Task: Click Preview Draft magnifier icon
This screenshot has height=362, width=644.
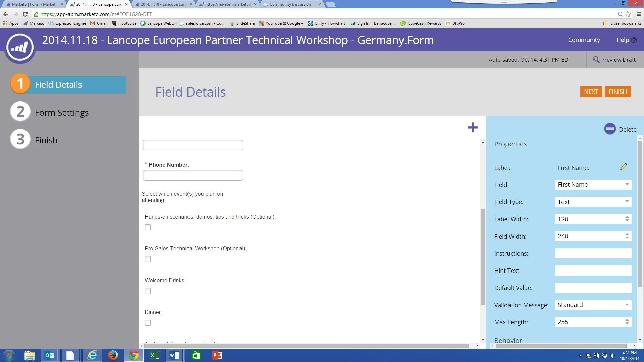Action: (596, 60)
